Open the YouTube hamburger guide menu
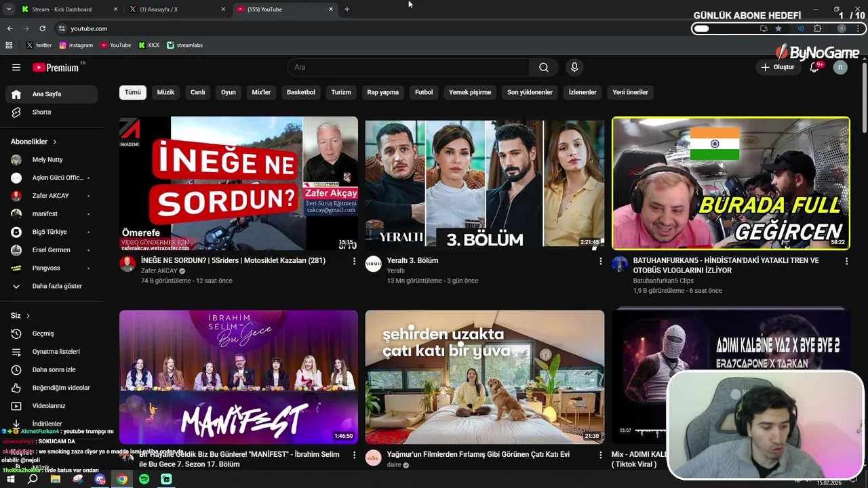Viewport: 868px width, 488px height. 16,67
